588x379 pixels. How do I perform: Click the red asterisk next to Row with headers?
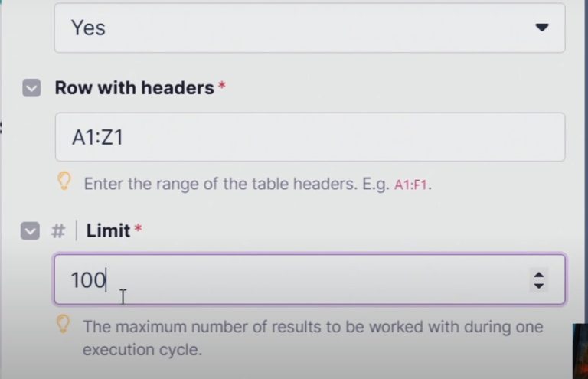click(222, 87)
